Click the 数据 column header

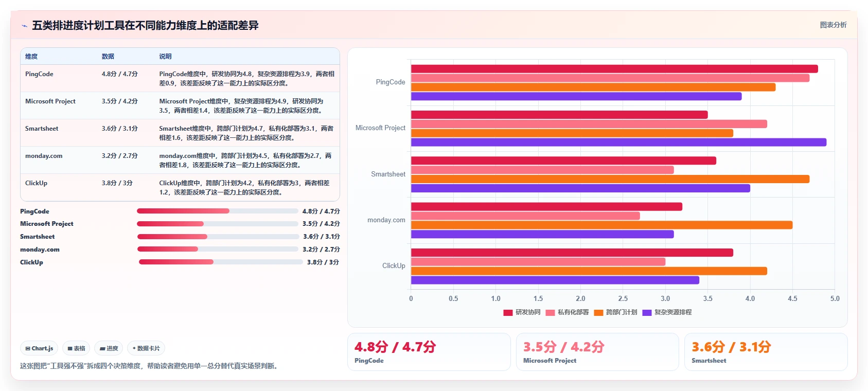click(x=108, y=57)
